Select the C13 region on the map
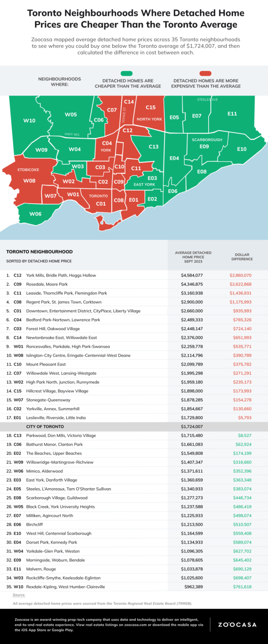The width and height of the screenshot is (268, 644). 153,147
